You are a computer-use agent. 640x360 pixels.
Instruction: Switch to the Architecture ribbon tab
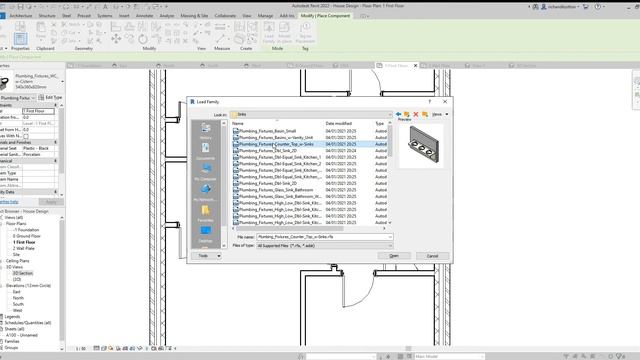20,16
